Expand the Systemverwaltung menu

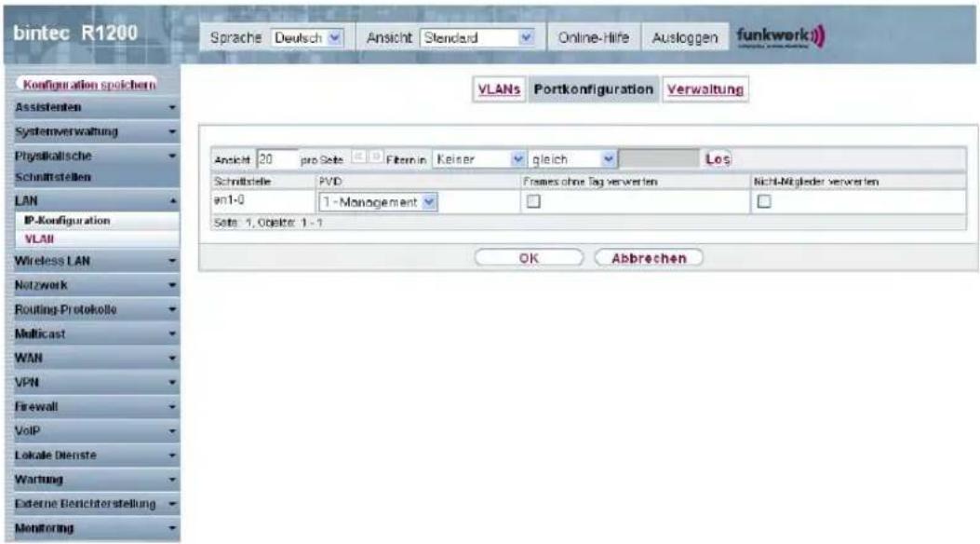coord(92,132)
